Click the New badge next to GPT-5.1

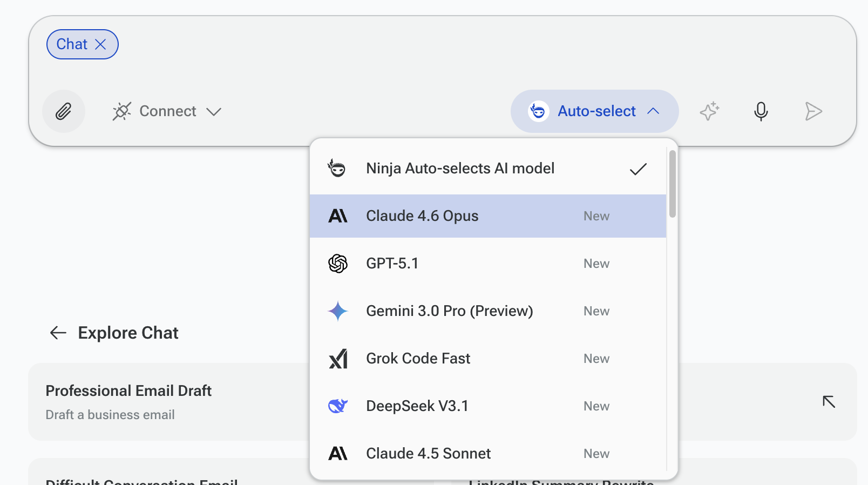click(596, 264)
